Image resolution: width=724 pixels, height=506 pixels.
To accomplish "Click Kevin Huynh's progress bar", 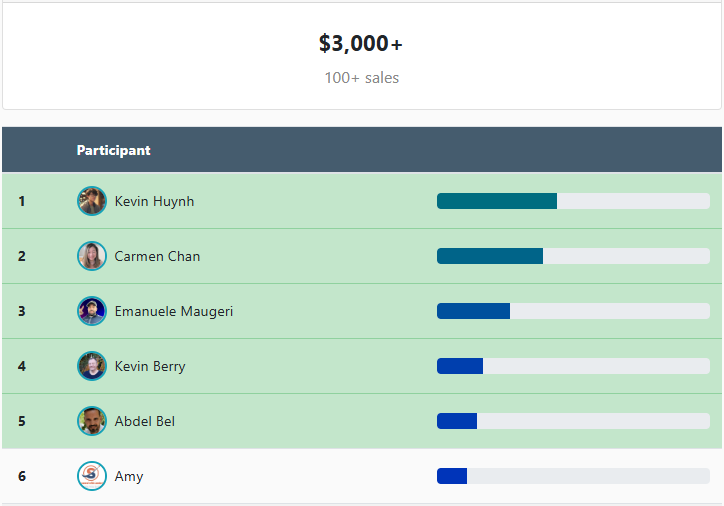I will 573,201.
